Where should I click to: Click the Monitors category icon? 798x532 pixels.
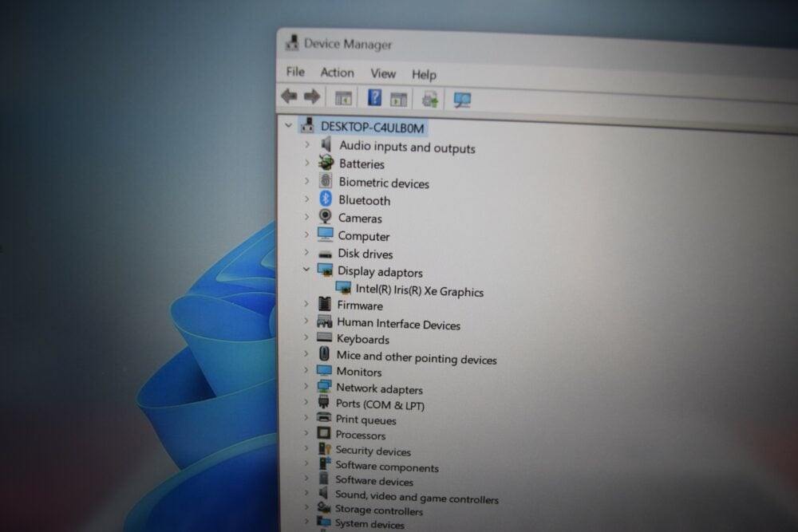click(x=324, y=370)
